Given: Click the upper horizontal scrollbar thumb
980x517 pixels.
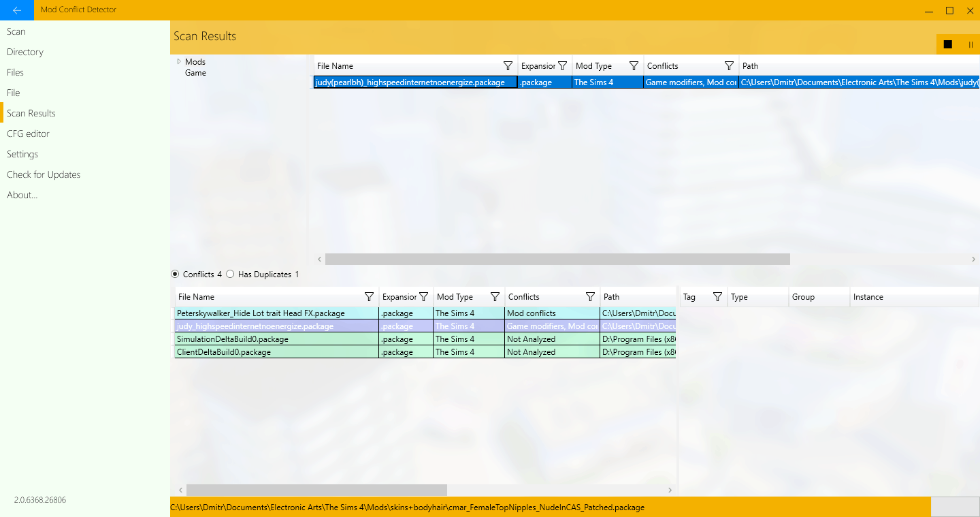Looking at the screenshot, I should [557, 259].
